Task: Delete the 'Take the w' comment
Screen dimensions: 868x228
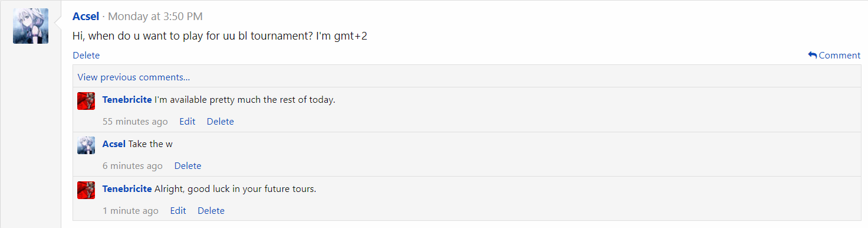Action: click(188, 166)
